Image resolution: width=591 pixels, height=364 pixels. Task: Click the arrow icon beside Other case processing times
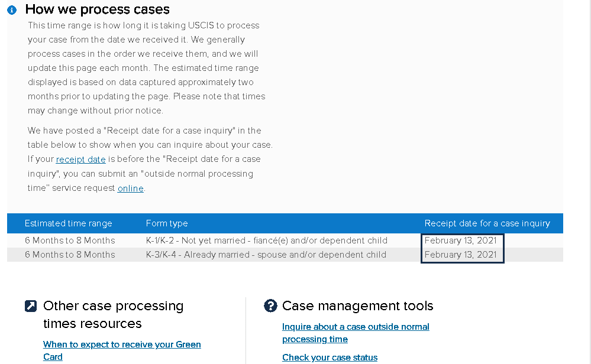[31, 306]
